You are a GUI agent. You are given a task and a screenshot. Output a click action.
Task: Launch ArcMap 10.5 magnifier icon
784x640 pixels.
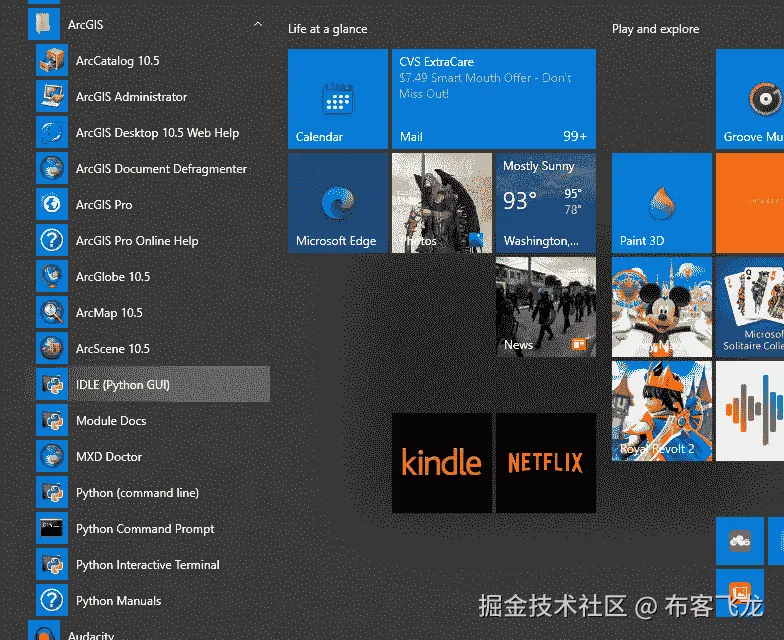tap(52, 312)
